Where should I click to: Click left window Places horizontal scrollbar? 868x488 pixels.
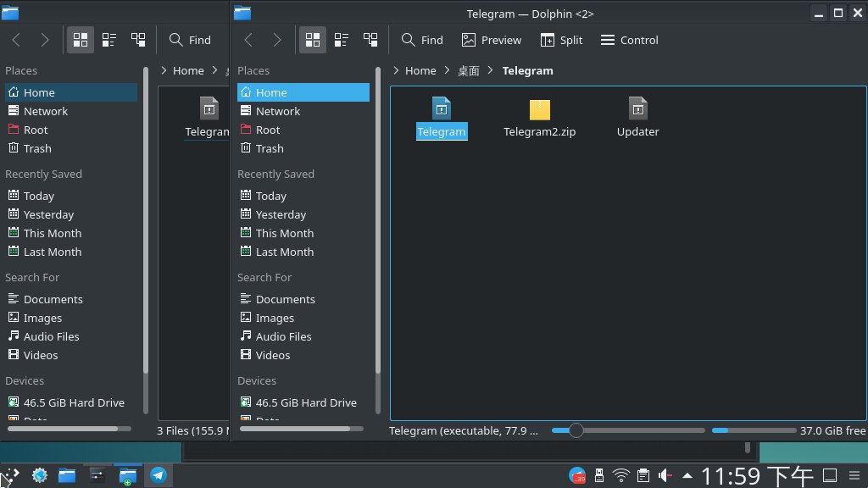63,429
